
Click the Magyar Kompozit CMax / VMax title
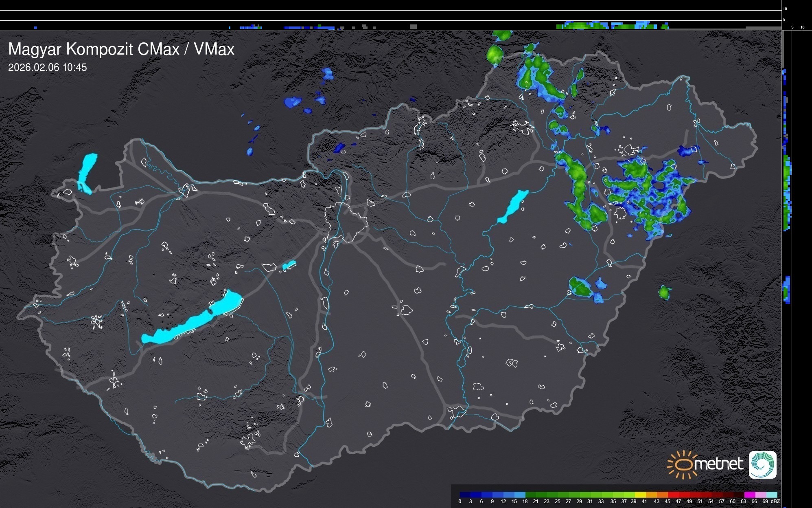click(121, 49)
